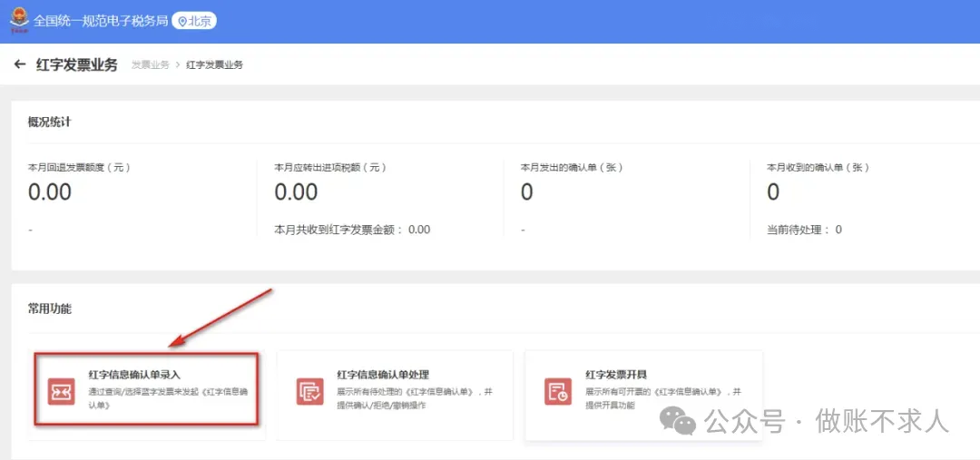Click the 红字发票业务 page heading

[x=77, y=64]
